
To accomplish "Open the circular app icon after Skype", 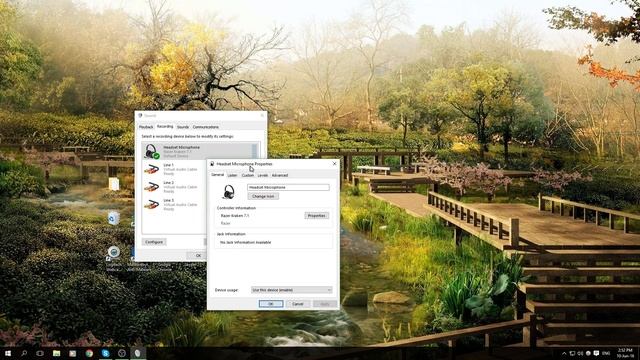I will coord(122,353).
